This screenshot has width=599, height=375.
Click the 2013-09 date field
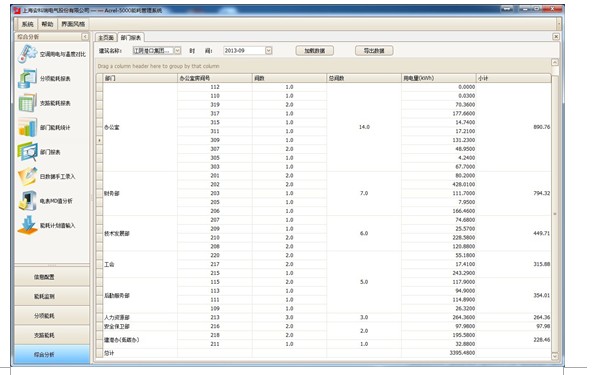(244, 50)
